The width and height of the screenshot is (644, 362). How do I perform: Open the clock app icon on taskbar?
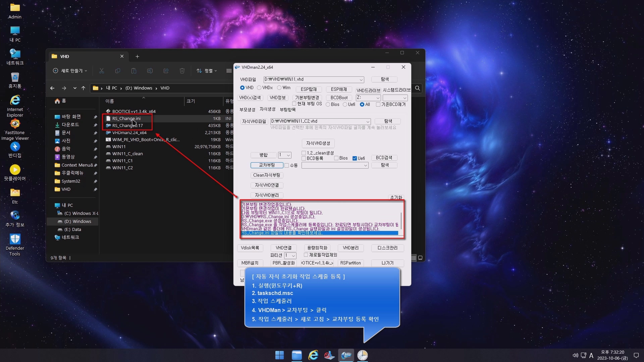click(363, 355)
